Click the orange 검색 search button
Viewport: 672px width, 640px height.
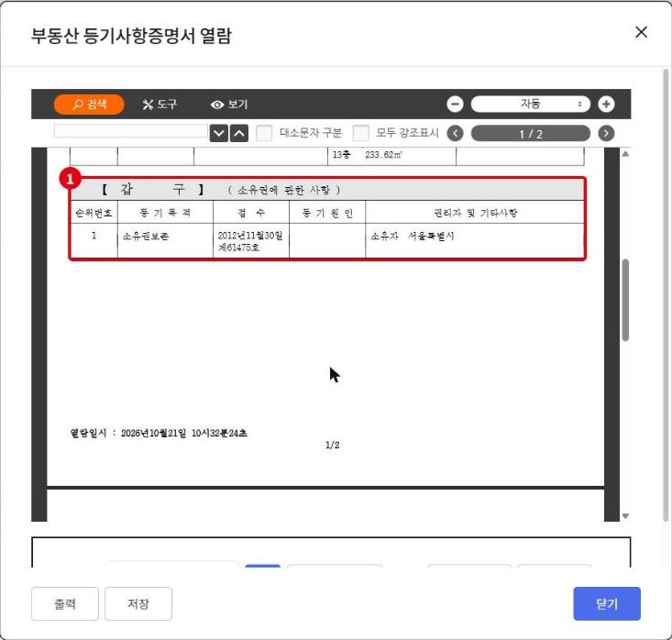[x=89, y=105]
